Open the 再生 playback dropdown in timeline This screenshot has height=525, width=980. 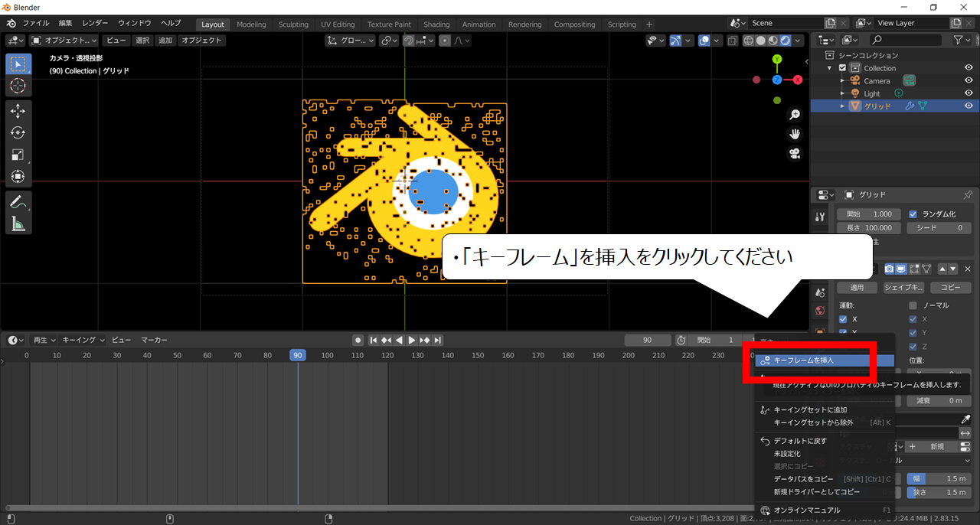coord(44,340)
